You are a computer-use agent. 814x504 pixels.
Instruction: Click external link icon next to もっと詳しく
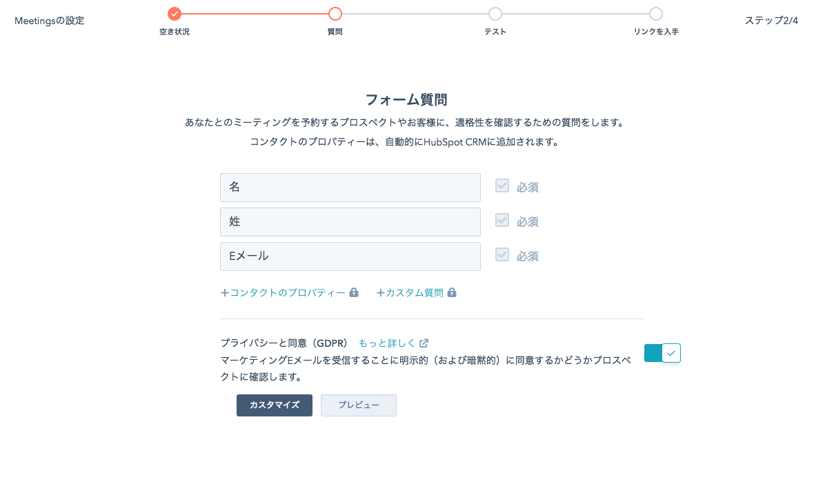point(424,343)
